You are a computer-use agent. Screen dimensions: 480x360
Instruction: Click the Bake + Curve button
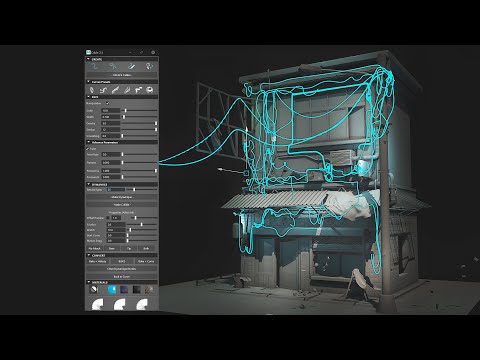146,261
